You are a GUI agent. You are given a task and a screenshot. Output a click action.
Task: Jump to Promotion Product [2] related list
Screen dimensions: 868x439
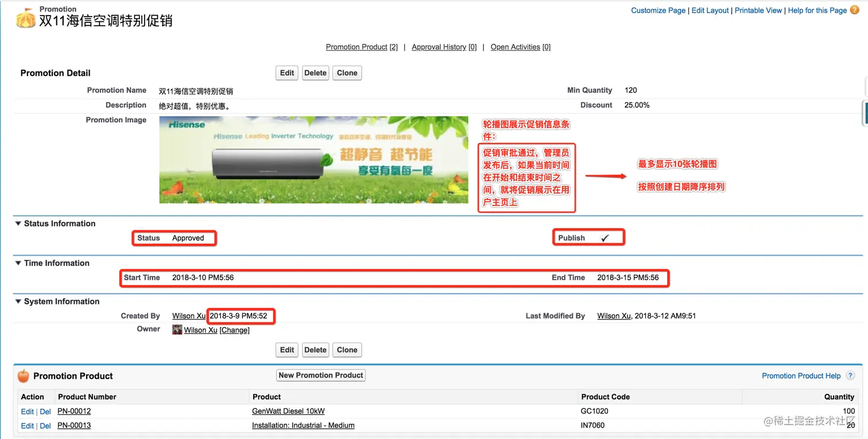click(362, 47)
